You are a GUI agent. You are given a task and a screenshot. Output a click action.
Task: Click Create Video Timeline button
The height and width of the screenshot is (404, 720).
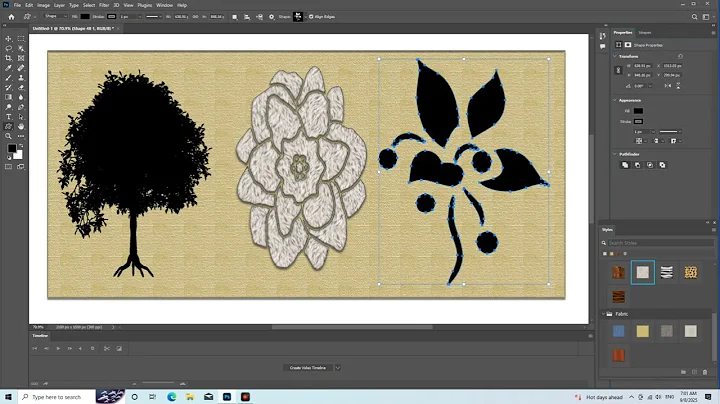click(308, 368)
